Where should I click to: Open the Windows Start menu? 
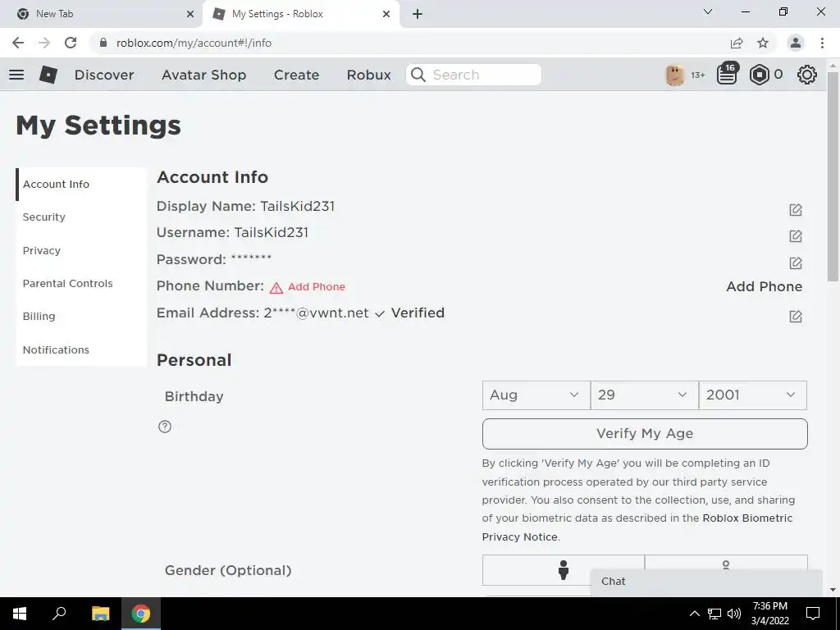click(x=20, y=614)
